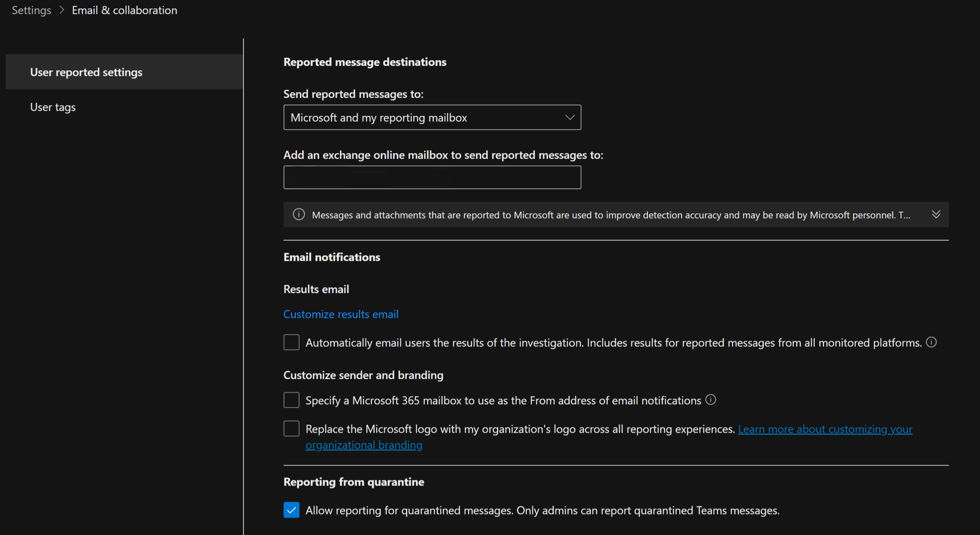Open Customize results email link

pyautogui.click(x=341, y=314)
